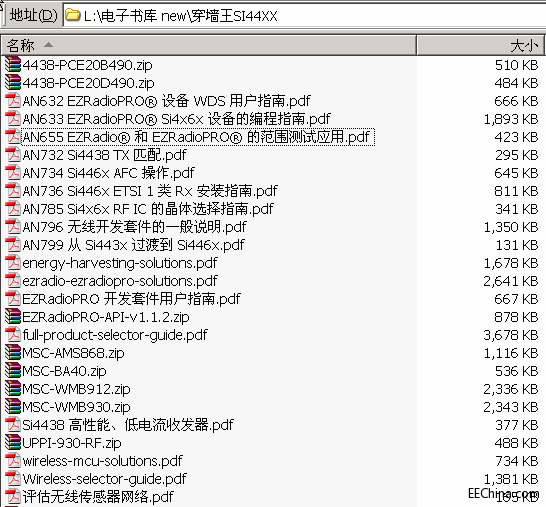
Task: Click the zip icon of 4438-PCE20B490.zip
Action: tap(13, 65)
